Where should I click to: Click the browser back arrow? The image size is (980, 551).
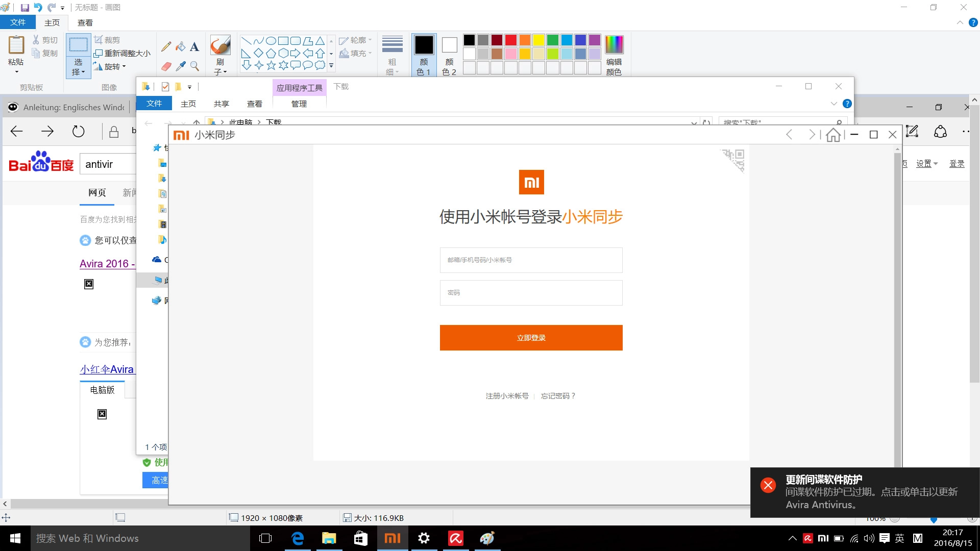[x=17, y=132]
